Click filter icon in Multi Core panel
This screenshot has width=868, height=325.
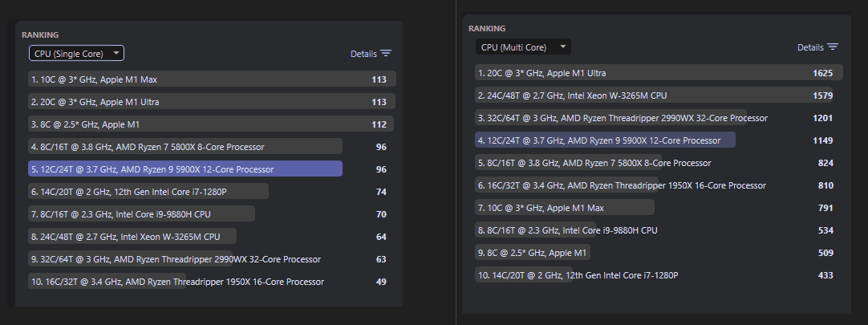tap(833, 47)
